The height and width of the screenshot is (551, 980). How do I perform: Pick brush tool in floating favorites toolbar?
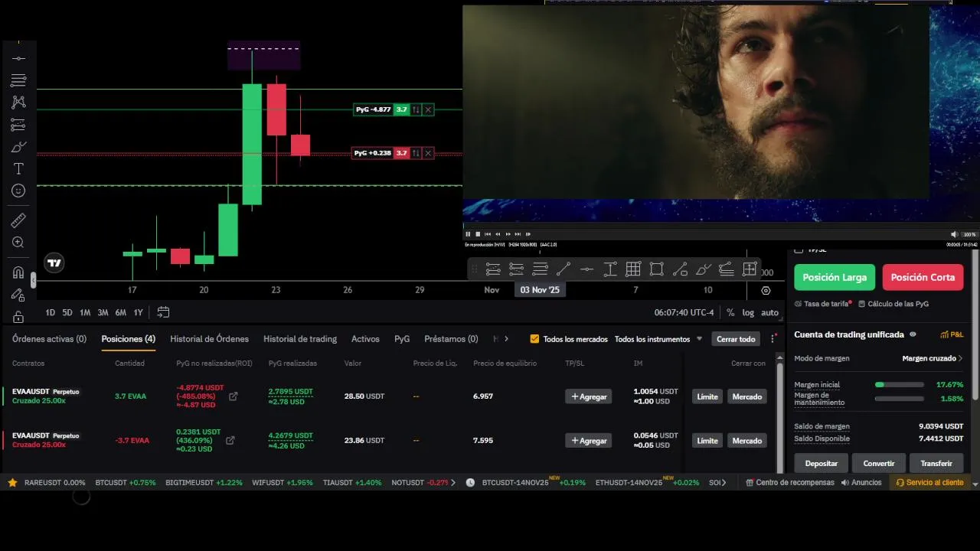(704, 269)
